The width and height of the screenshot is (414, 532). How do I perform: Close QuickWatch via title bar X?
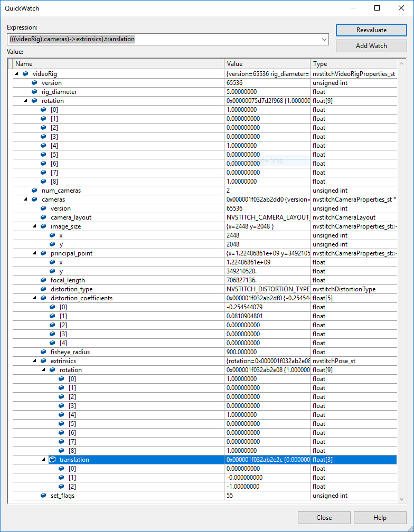[x=401, y=8]
